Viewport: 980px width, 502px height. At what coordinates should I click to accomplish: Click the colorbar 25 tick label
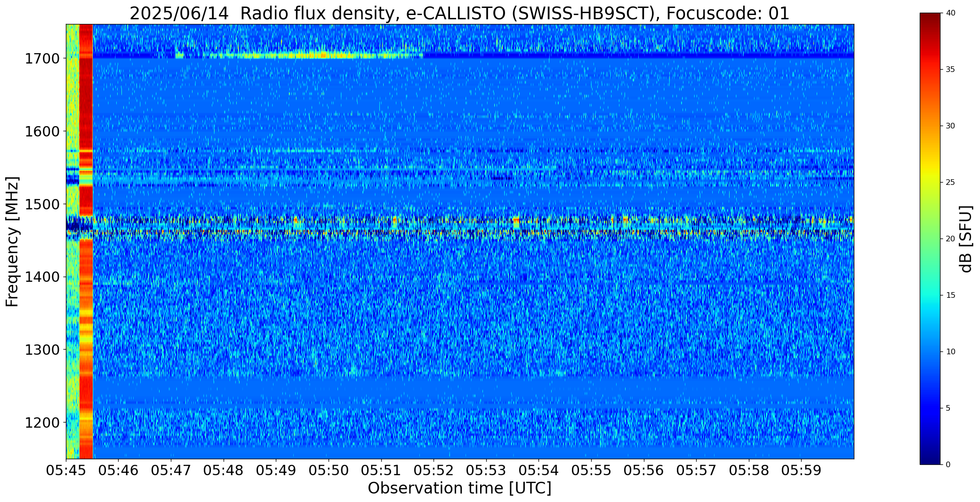pos(950,183)
